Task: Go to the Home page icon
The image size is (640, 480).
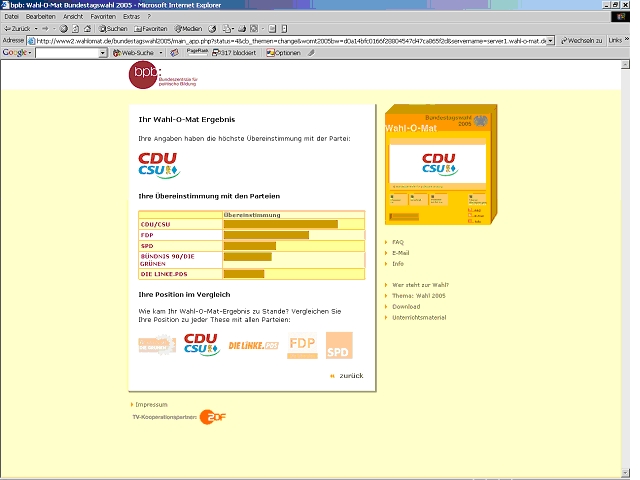Action: pyautogui.click(x=87, y=29)
